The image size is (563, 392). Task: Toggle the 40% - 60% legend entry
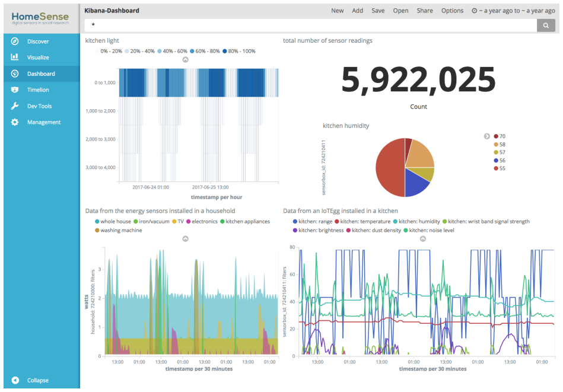pyautogui.click(x=173, y=52)
